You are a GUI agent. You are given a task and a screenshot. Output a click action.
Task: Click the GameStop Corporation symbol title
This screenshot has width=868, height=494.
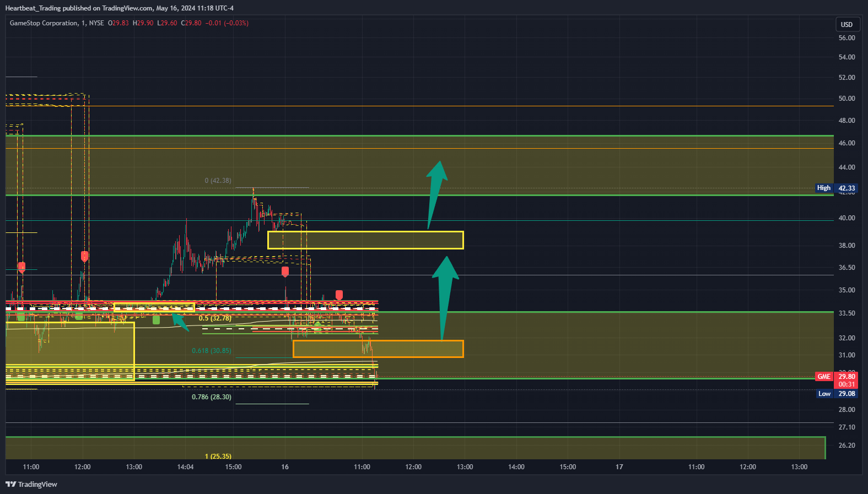[44, 23]
